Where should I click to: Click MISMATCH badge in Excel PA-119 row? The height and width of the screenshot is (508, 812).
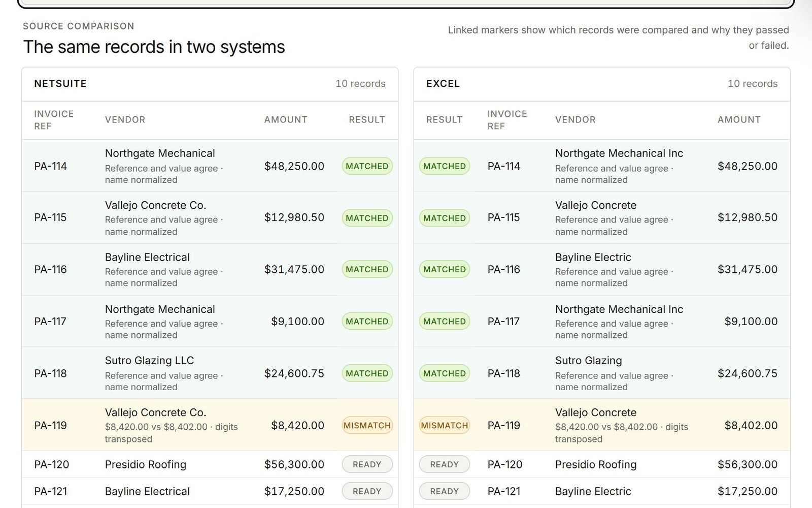coord(445,425)
